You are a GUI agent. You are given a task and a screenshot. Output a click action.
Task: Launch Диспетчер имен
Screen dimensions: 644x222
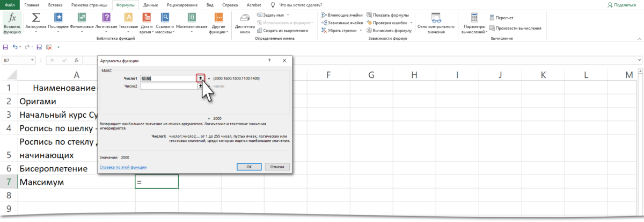245,23
